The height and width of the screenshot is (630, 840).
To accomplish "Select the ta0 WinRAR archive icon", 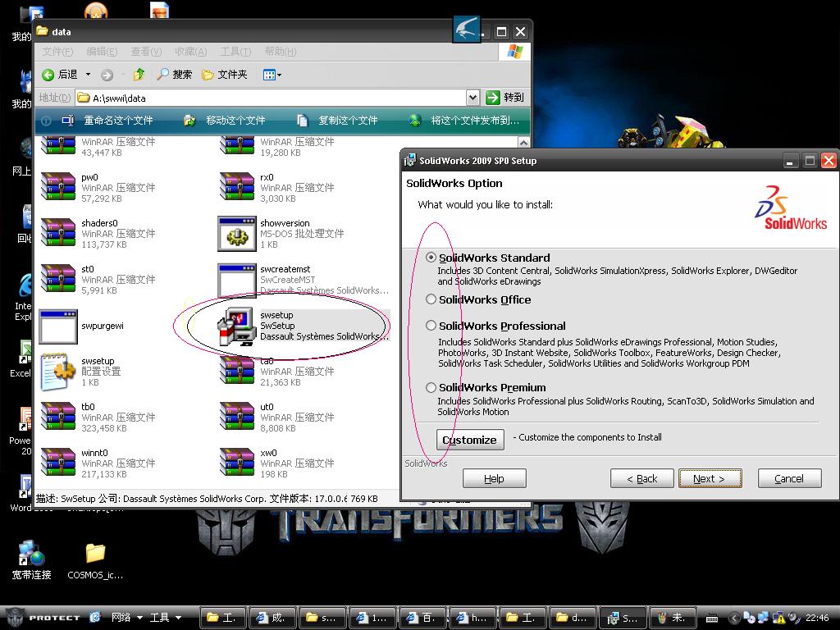I will [237, 371].
